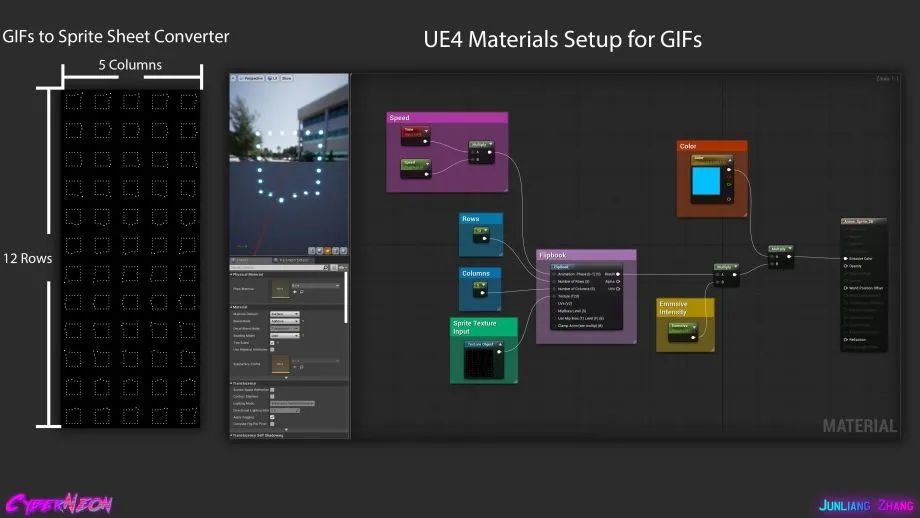Image resolution: width=920 pixels, height=518 pixels.
Task: Click the World Position Offset pin
Action: (x=845, y=288)
